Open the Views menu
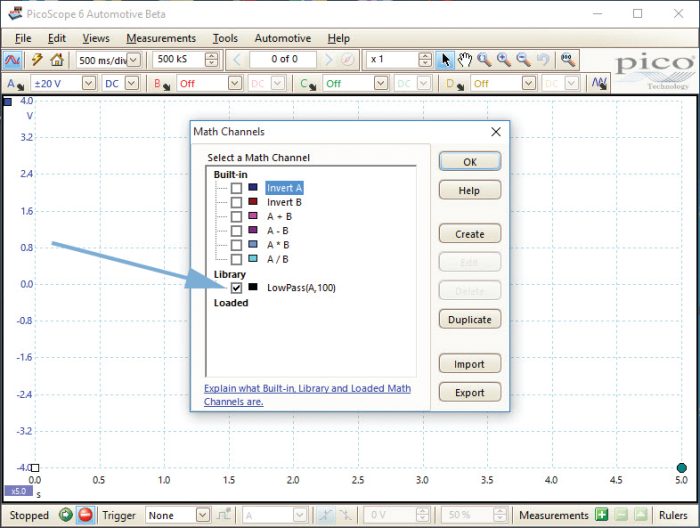 point(96,38)
